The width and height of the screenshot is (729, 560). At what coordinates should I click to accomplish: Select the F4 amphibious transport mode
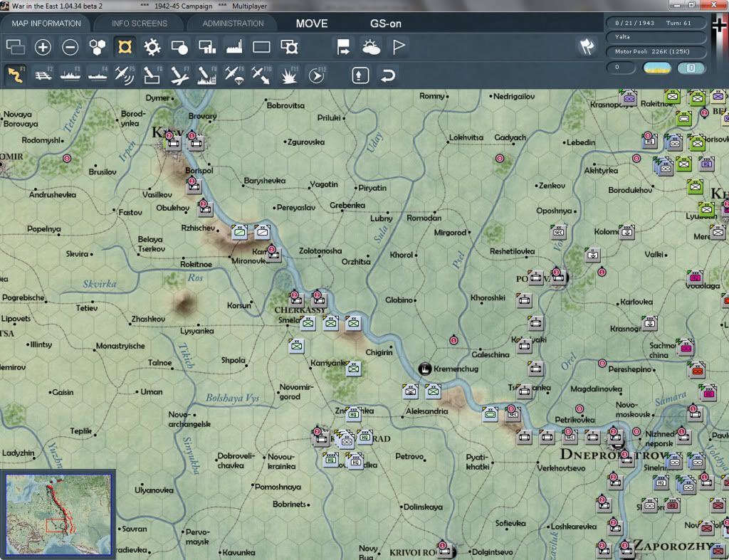[98, 75]
